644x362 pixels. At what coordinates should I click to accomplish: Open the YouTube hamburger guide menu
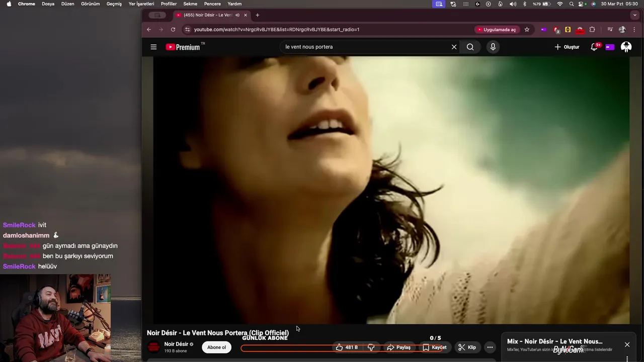pos(153,47)
